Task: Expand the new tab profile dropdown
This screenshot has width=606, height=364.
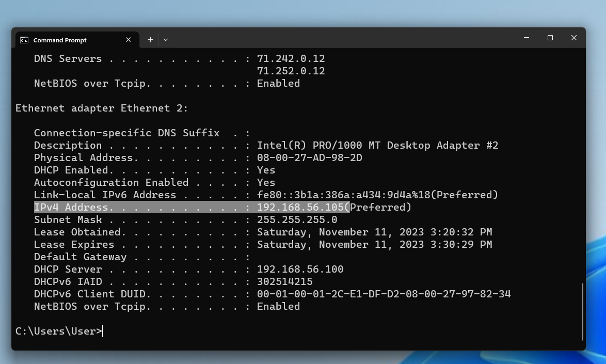Action: pyautogui.click(x=165, y=39)
